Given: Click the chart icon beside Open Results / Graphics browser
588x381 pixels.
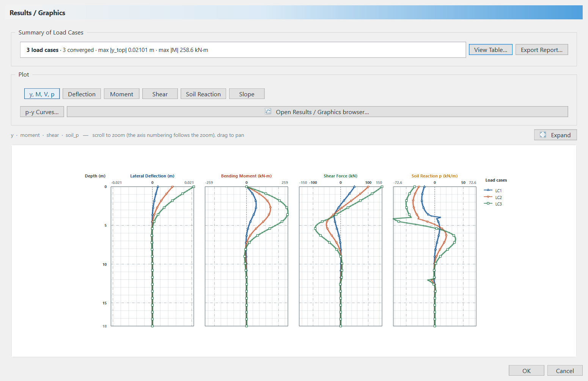Looking at the screenshot, I should pos(268,111).
